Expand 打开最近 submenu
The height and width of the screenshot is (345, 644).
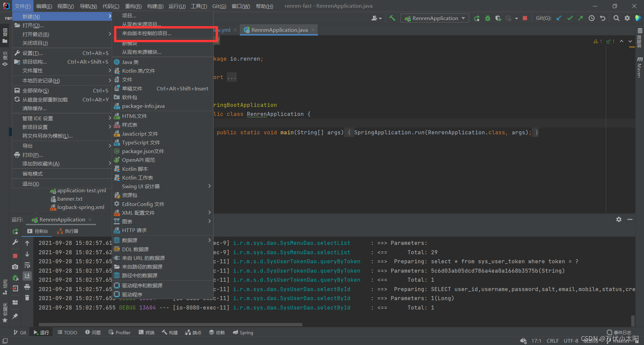[62, 34]
